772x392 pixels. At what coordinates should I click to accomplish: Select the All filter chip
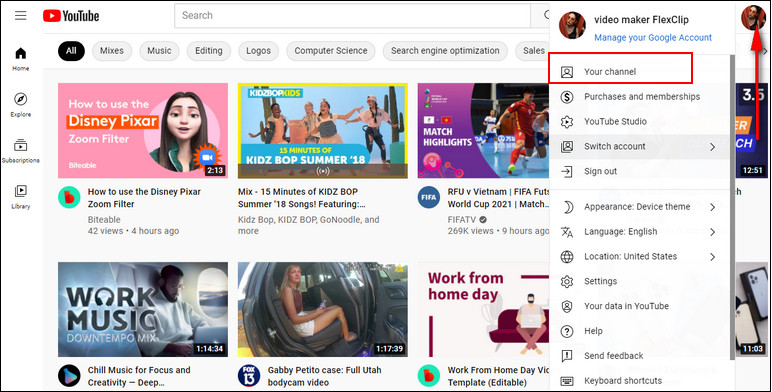click(x=71, y=51)
